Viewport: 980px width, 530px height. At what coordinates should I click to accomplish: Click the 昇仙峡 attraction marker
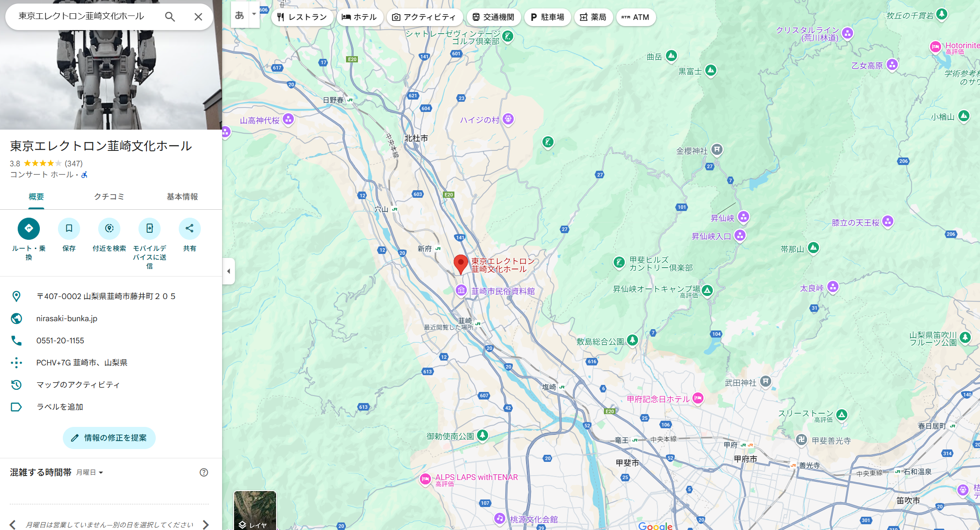744,217
